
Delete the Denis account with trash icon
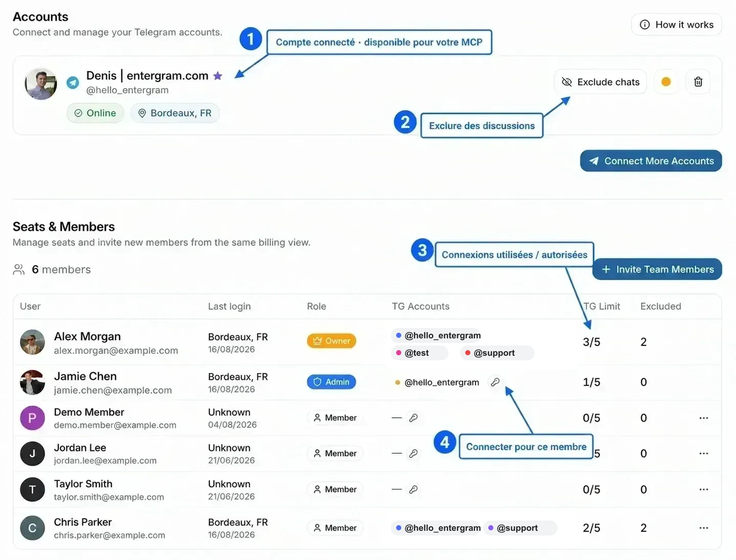(x=698, y=82)
